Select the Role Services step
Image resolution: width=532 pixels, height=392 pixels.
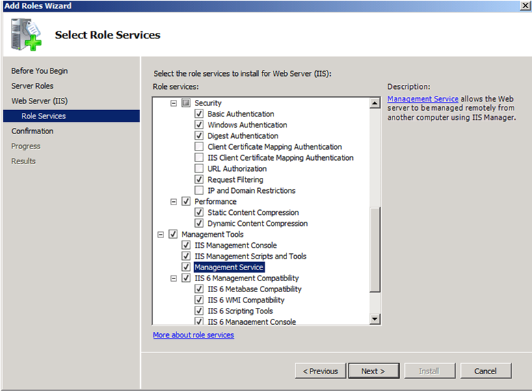tap(71, 116)
